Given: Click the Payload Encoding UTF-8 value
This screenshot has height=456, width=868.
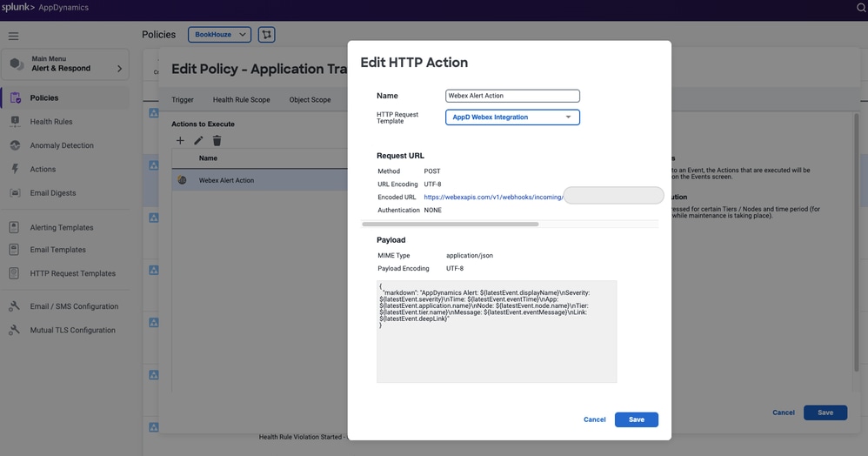Looking at the screenshot, I should coord(455,268).
